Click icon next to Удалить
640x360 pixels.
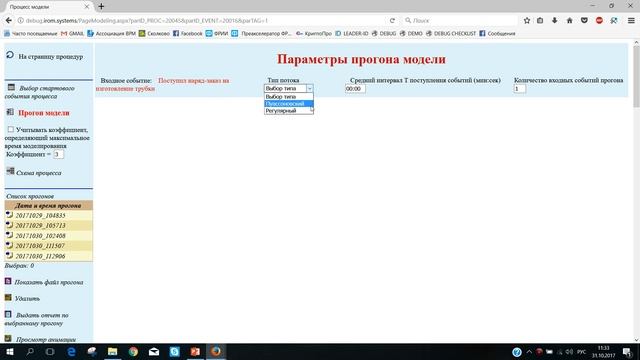tap(8, 297)
